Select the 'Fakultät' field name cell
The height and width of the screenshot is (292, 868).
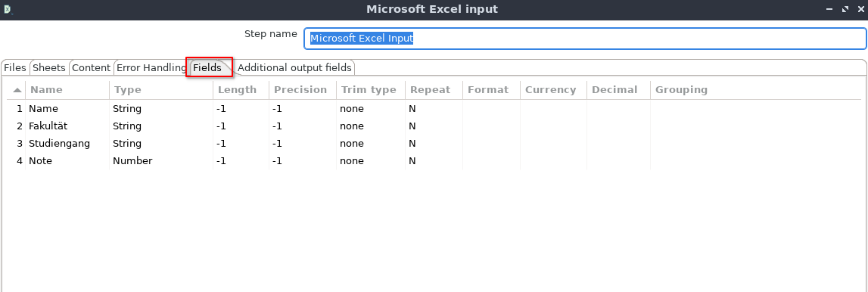67,126
